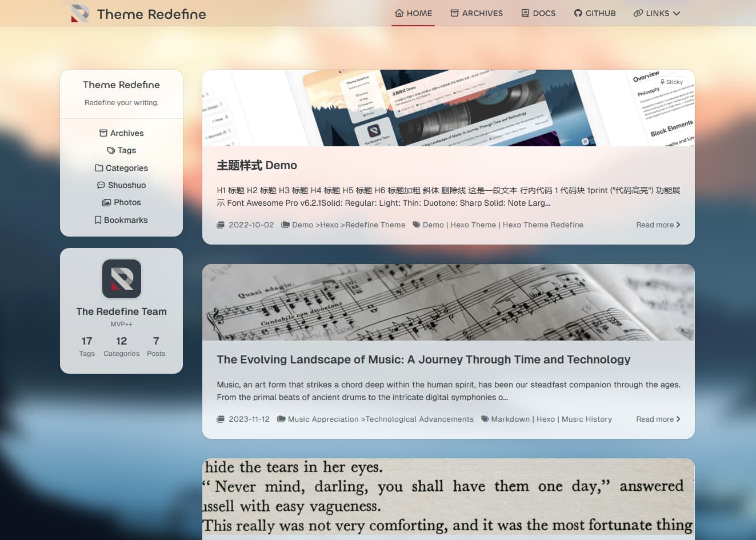756x540 pixels.
Task: Toggle the Sticky pin badge on the Demo post
Action: tap(671, 82)
